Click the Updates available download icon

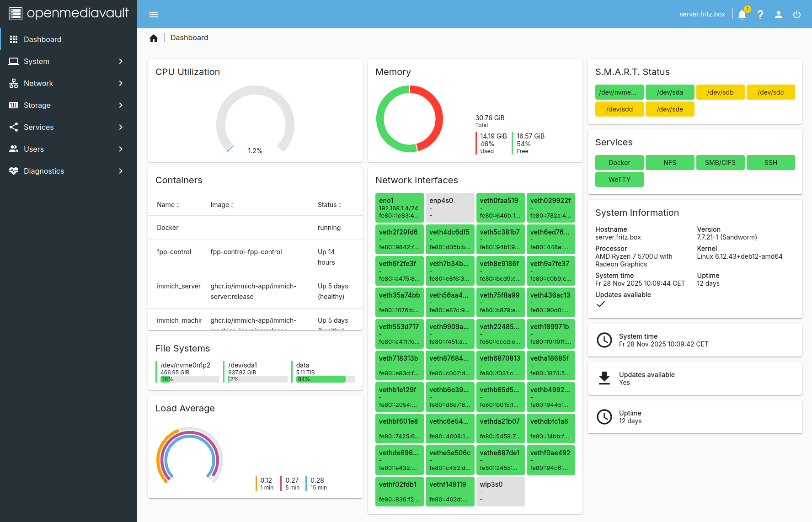tap(604, 378)
